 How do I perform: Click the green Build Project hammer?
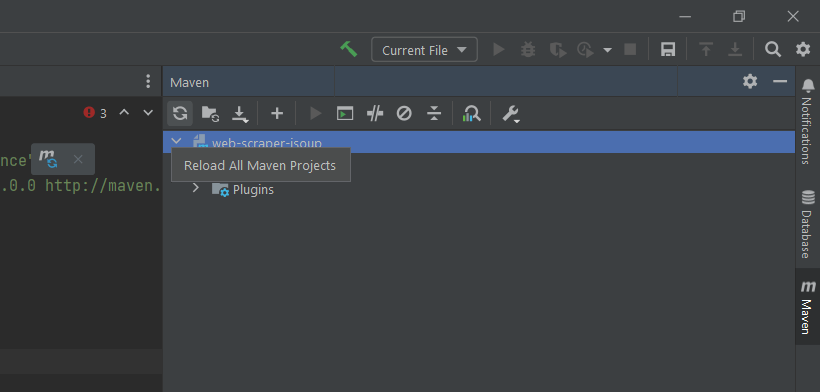point(348,49)
